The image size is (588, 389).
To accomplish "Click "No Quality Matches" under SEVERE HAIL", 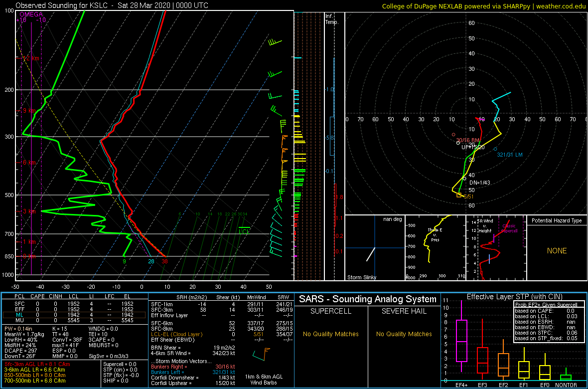I will (x=405, y=334).
